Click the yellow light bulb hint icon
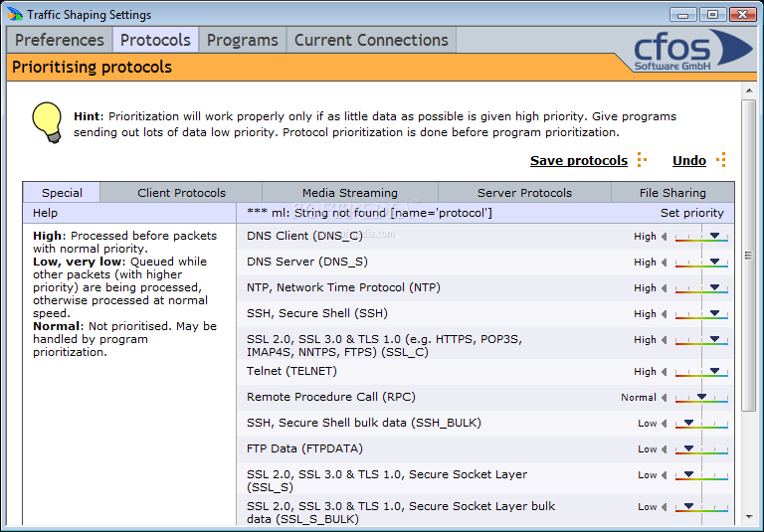The width and height of the screenshot is (764, 532). [x=47, y=122]
